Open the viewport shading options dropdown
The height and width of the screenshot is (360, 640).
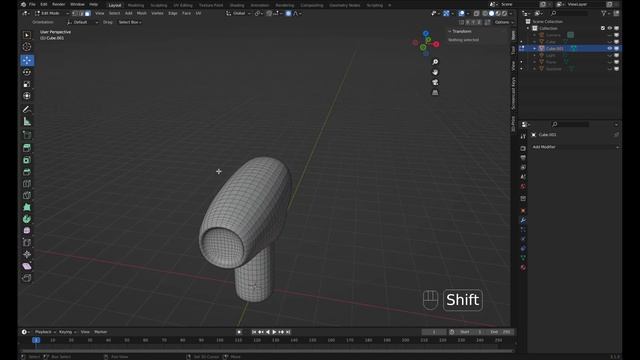(510, 13)
